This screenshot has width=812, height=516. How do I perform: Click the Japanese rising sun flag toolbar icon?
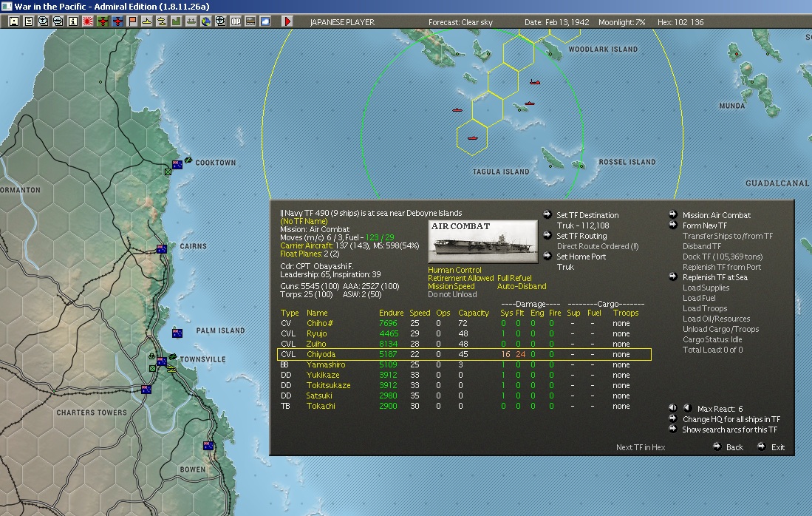click(x=88, y=21)
